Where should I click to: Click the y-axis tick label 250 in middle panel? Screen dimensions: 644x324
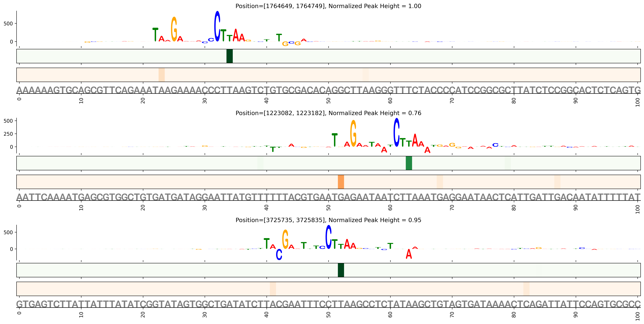pos(8,134)
